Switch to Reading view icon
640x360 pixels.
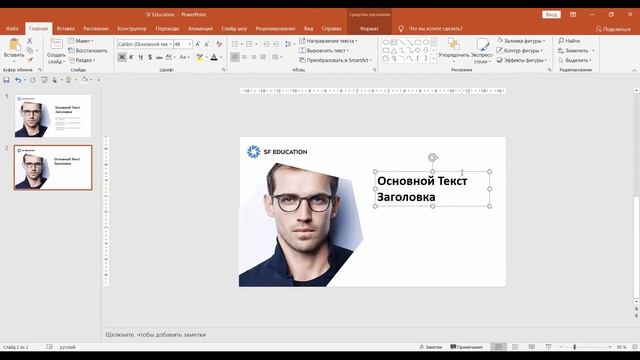pyautogui.click(x=531, y=347)
